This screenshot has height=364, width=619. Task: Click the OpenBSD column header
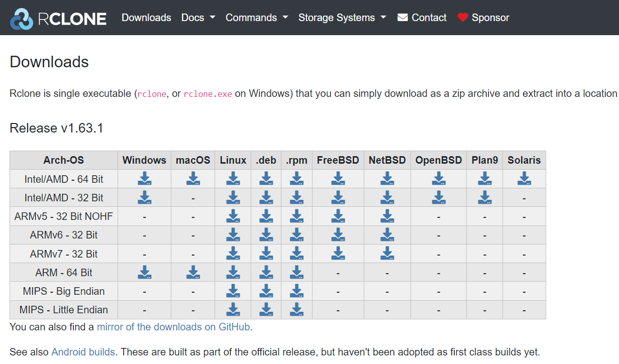(x=439, y=160)
